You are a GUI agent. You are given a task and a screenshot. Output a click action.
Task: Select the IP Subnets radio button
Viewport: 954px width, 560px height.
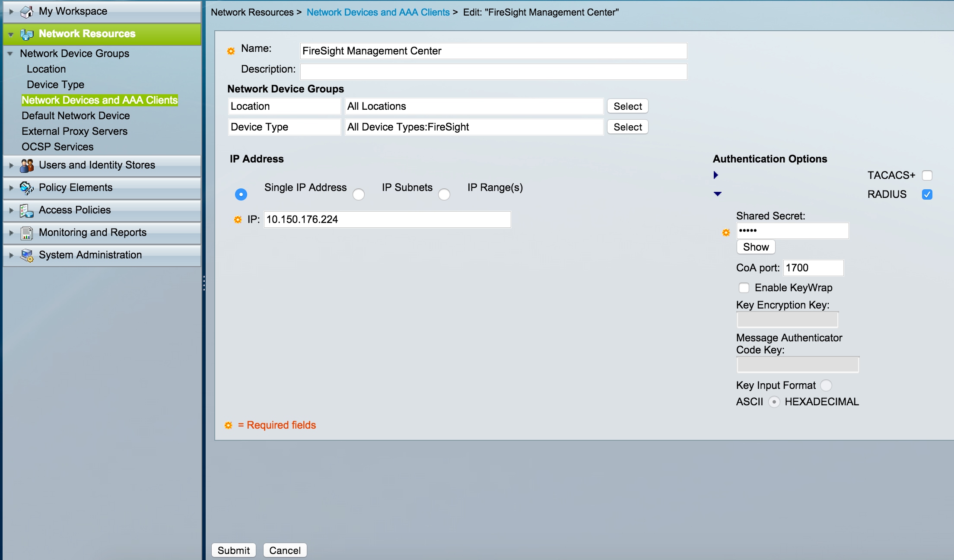click(x=359, y=194)
